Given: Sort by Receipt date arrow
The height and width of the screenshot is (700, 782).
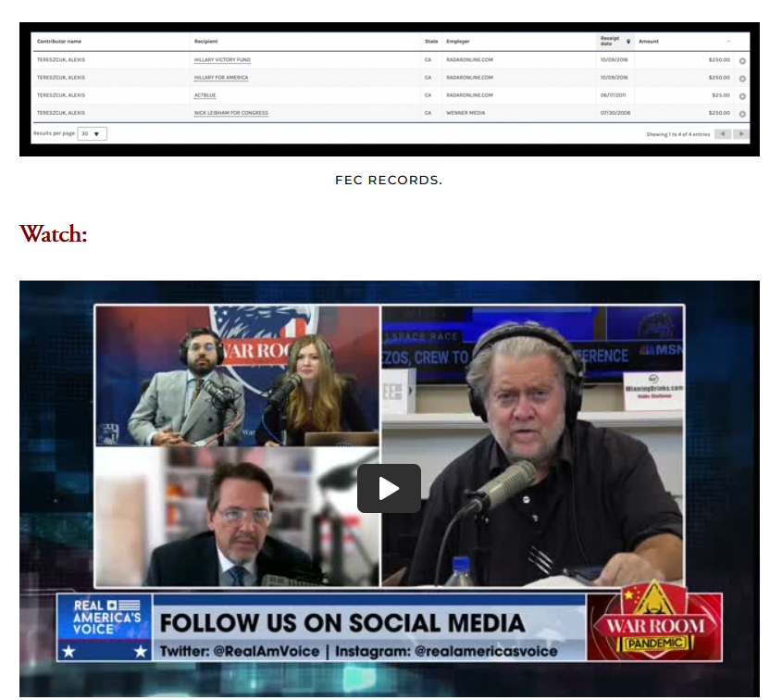Looking at the screenshot, I should coord(628,42).
